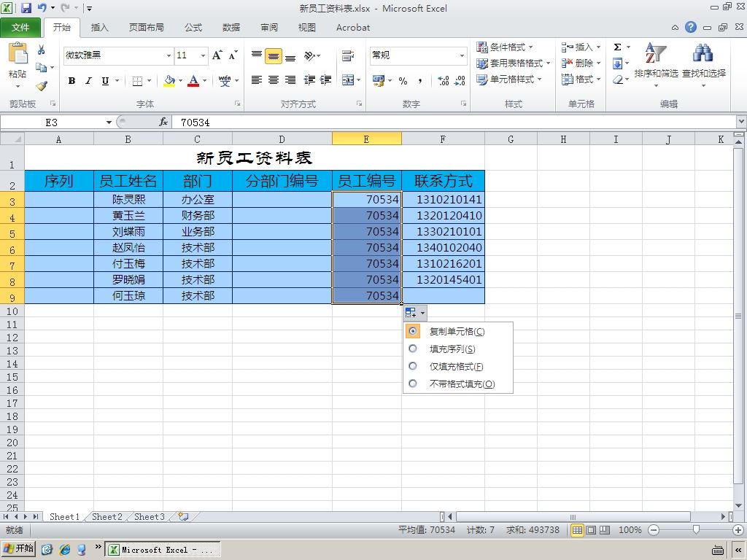747x560 pixels.
Task: Increase decimal places
Action: (444, 81)
